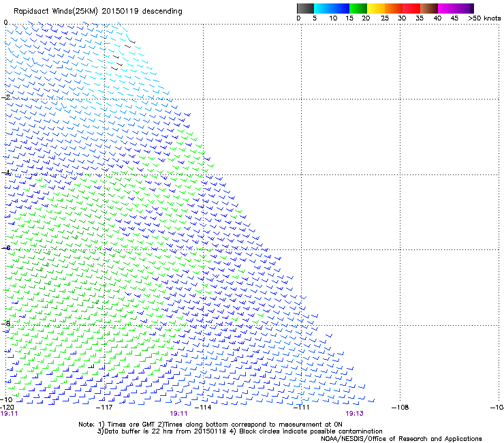Click the purple '19:13' time label
This screenshot has height=443, width=504.
pyautogui.click(x=355, y=414)
